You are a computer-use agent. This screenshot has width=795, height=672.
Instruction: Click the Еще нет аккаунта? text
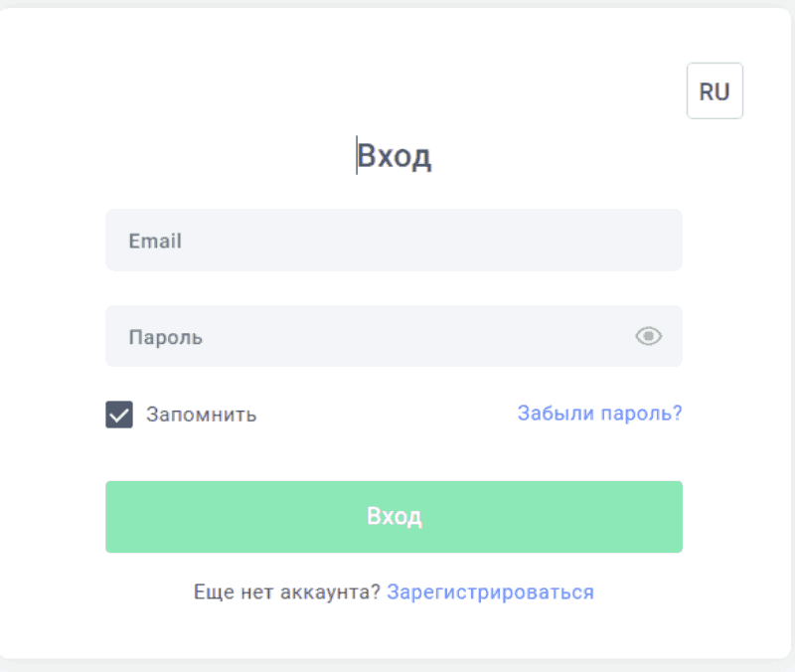point(287,592)
